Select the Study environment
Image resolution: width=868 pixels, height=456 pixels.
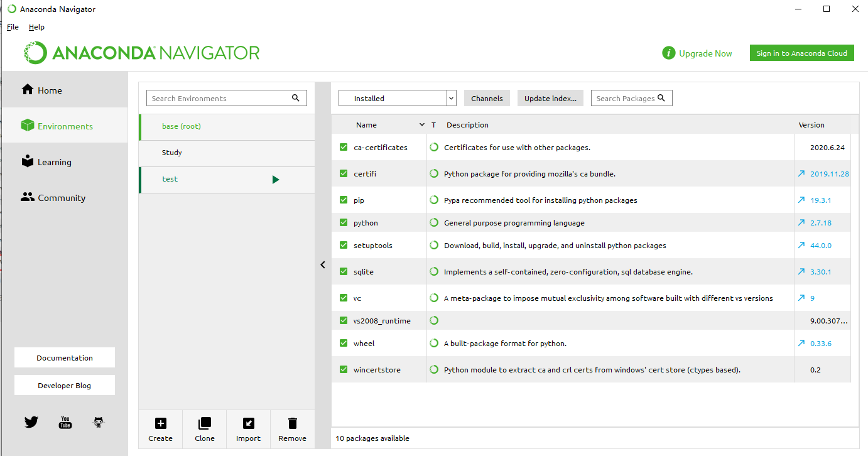click(x=227, y=153)
